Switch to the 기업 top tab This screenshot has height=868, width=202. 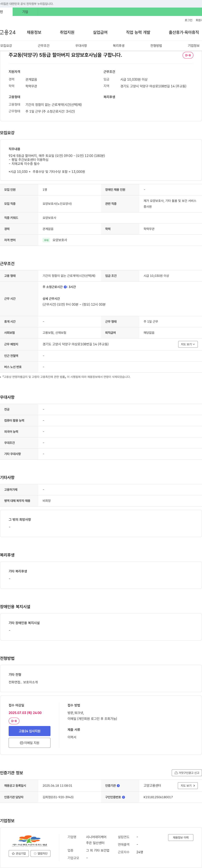pyautogui.click(x=25, y=12)
